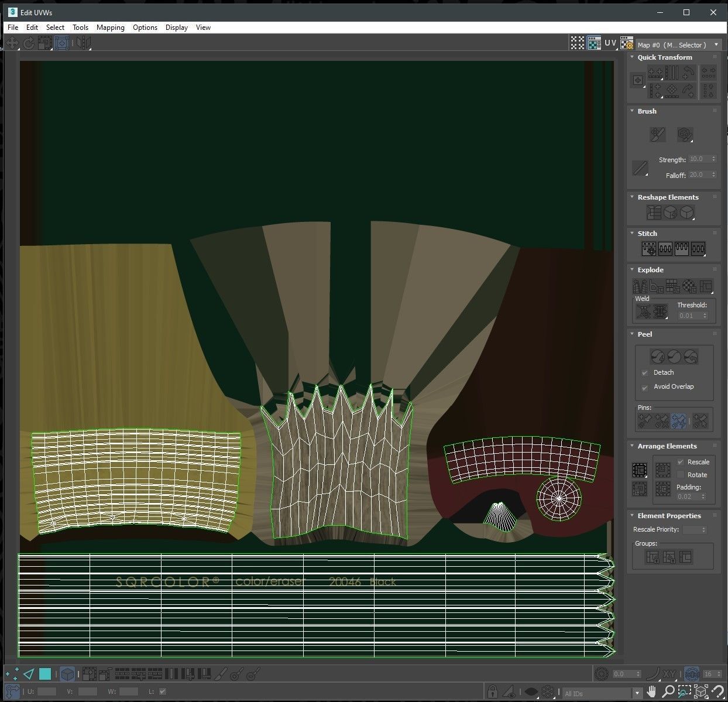The height and width of the screenshot is (702, 728).
Task: Click the Pack Custom icon
Action: point(640,470)
